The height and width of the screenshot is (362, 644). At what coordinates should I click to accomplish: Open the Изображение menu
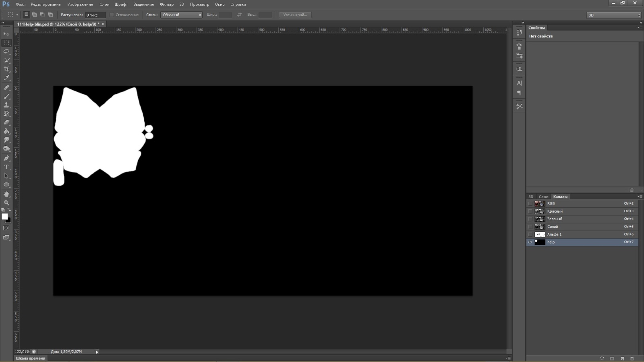point(80,4)
